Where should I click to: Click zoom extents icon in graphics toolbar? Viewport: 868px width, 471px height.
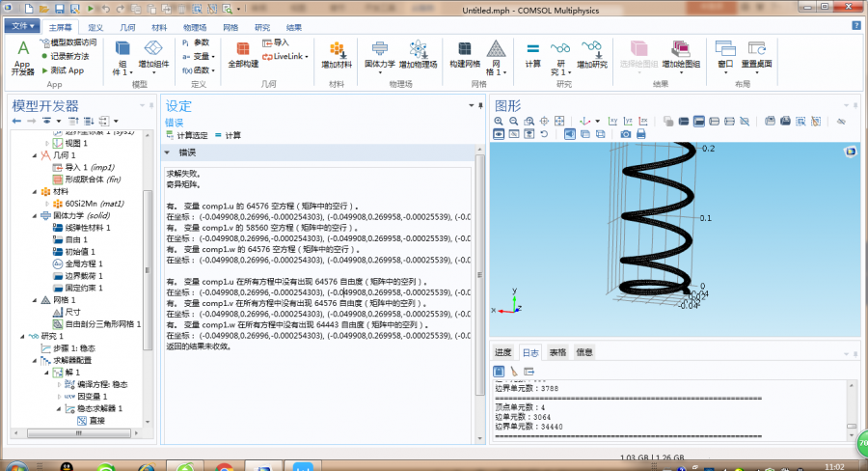coord(559,121)
